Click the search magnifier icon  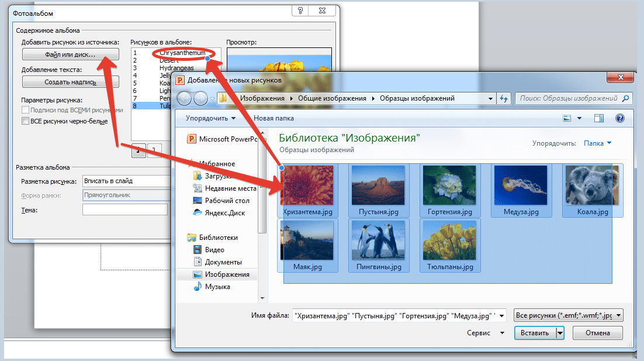pyautogui.click(x=625, y=98)
